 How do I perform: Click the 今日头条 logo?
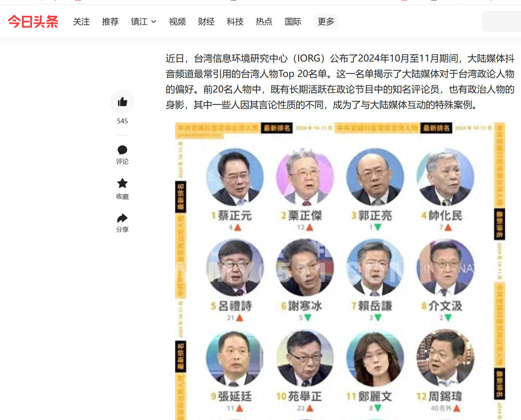pos(33,21)
